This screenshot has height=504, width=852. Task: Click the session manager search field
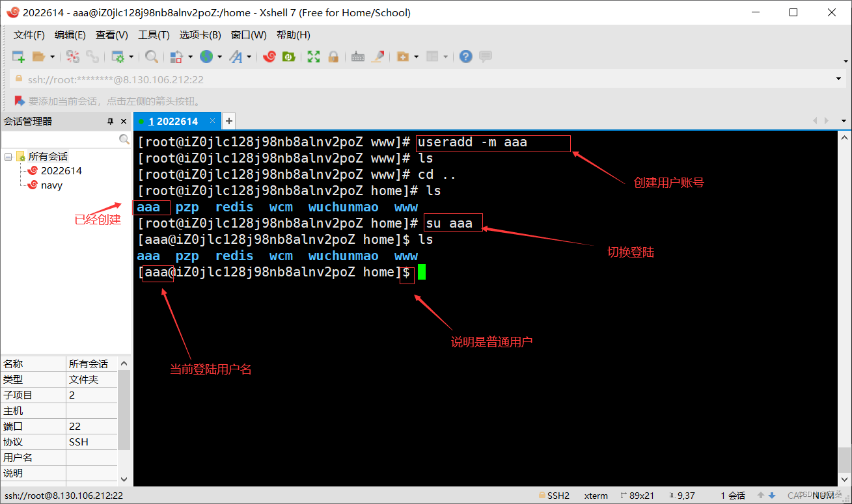click(60, 139)
